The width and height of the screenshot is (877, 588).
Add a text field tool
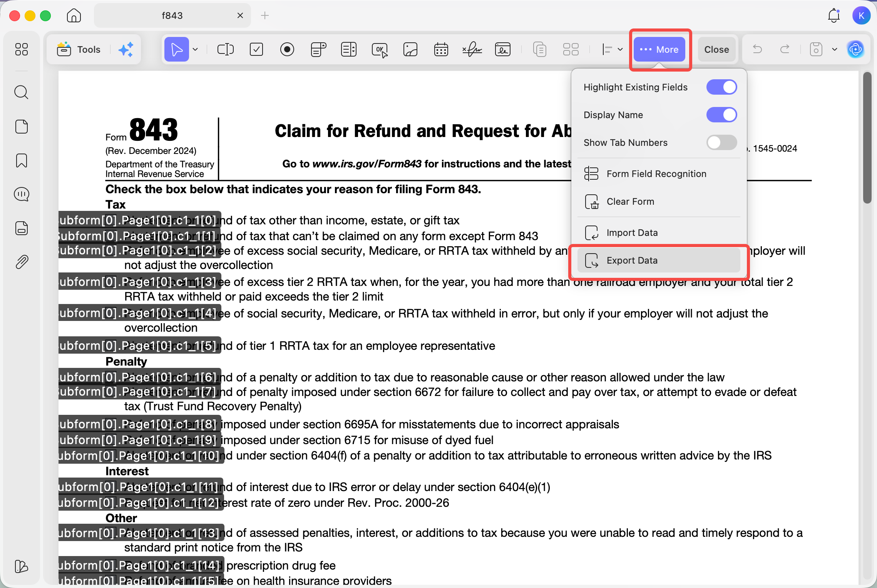pyautogui.click(x=226, y=49)
